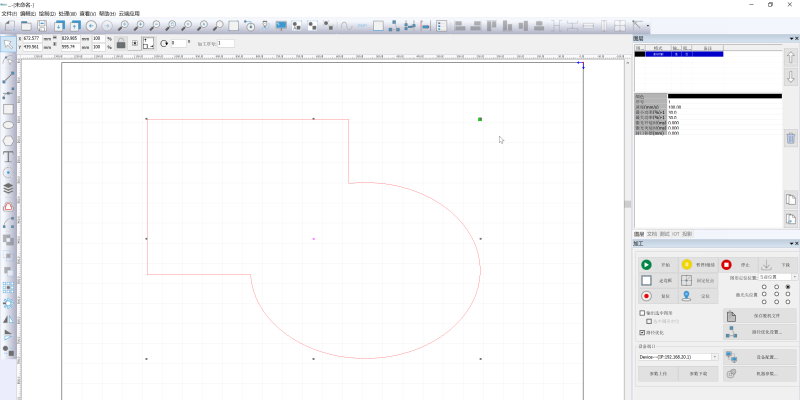
Task: Select the Text tool
Action: (8, 156)
